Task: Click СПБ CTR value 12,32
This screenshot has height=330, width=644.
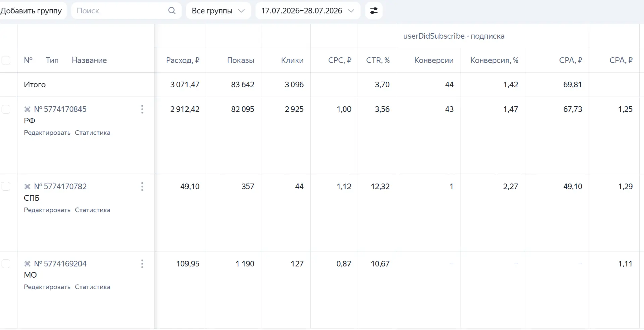Action: 380,187
